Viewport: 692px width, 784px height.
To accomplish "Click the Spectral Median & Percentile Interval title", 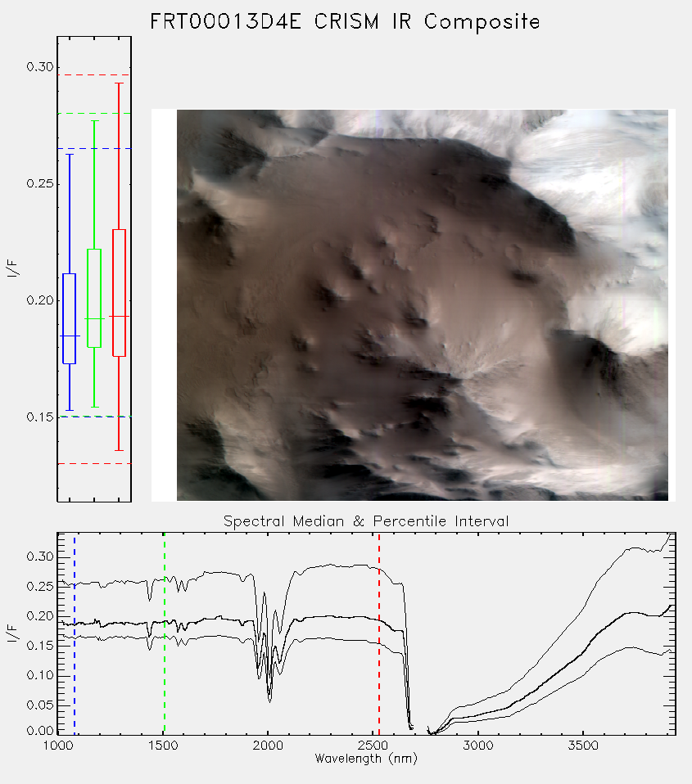I will pos(366,521).
